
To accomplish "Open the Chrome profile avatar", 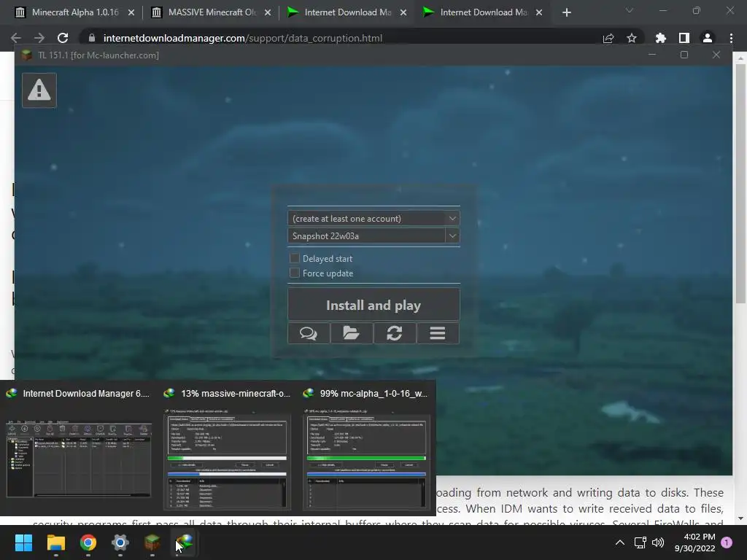I will [708, 38].
